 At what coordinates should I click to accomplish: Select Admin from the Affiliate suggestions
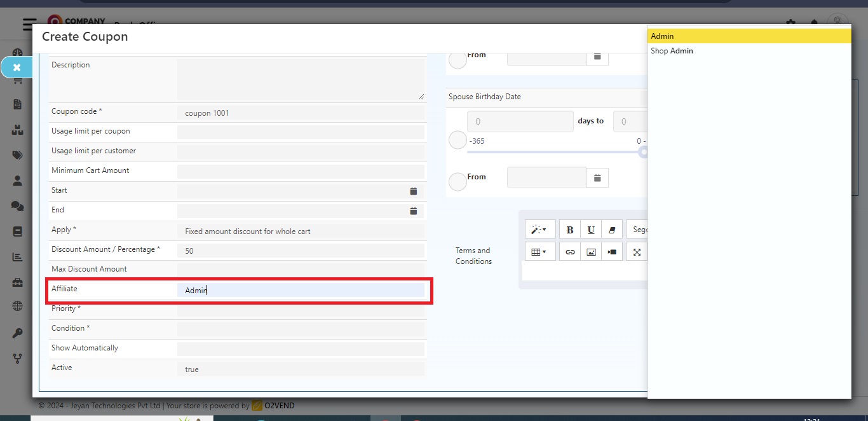tap(662, 36)
